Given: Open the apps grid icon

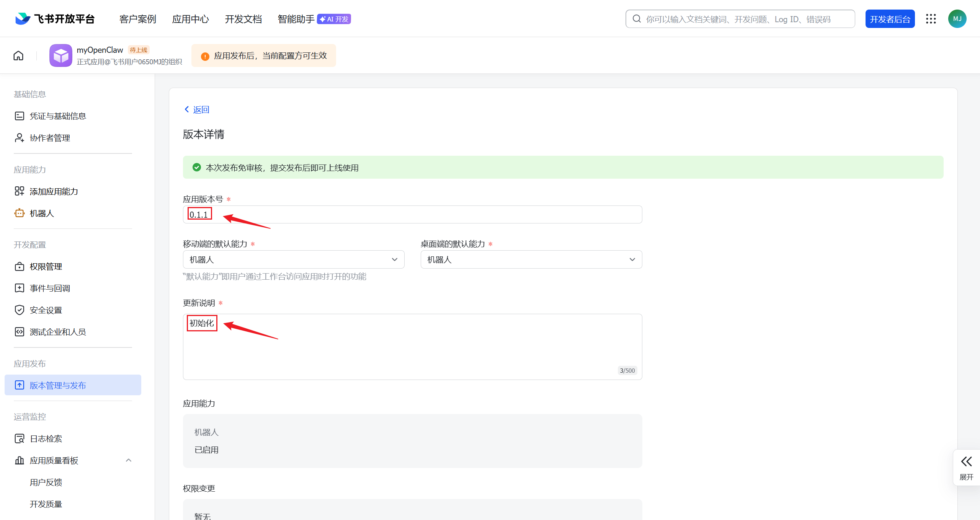Looking at the screenshot, I should 931,19.
